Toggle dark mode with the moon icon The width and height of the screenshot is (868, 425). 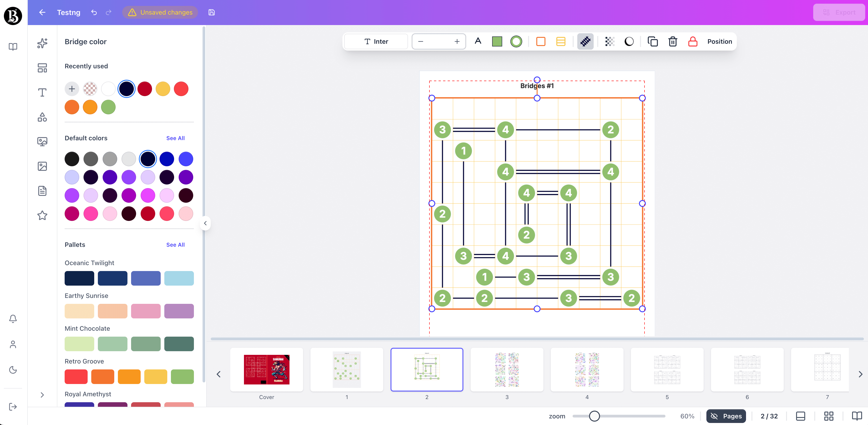tap(13, 370)
